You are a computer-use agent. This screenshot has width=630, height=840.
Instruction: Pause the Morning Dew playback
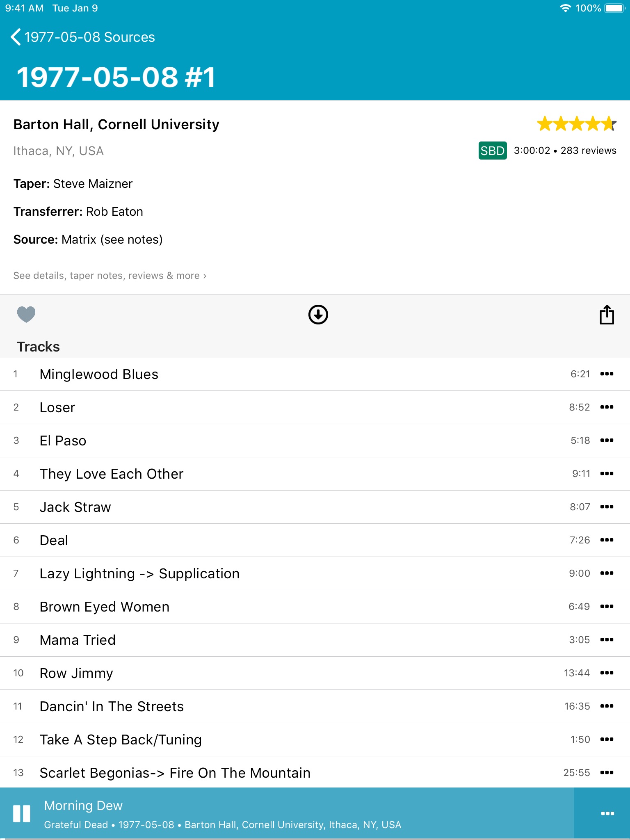(x=22, y=813)
